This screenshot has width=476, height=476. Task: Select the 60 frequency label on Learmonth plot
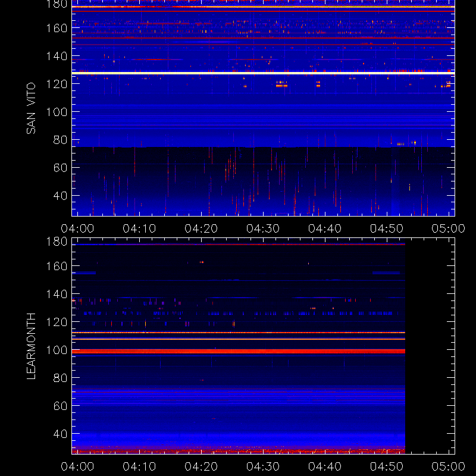(60, 406)
